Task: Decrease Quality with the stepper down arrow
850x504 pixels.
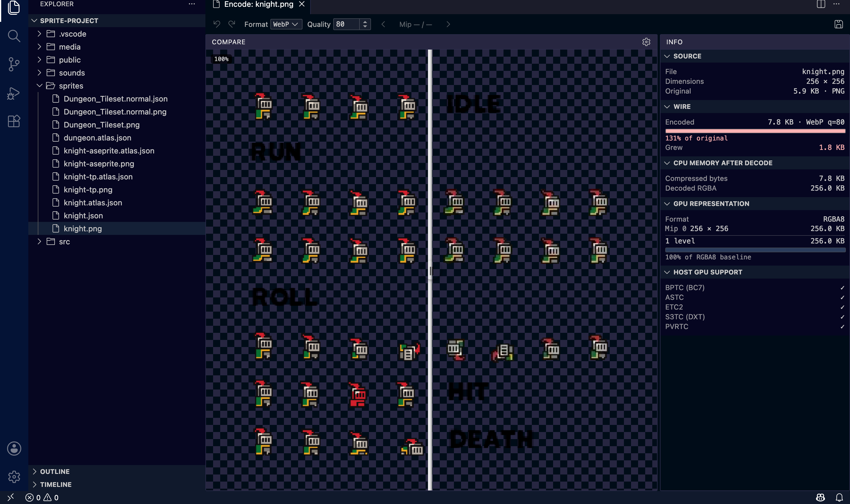Action: (365, 27)
